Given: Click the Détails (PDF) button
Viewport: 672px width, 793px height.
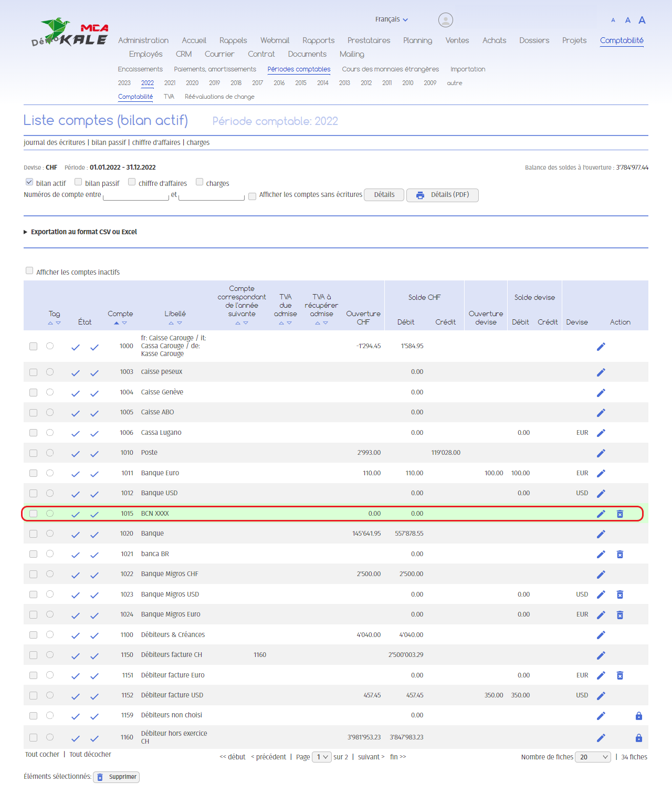Looking at the screenshot, I should [443, 195].
